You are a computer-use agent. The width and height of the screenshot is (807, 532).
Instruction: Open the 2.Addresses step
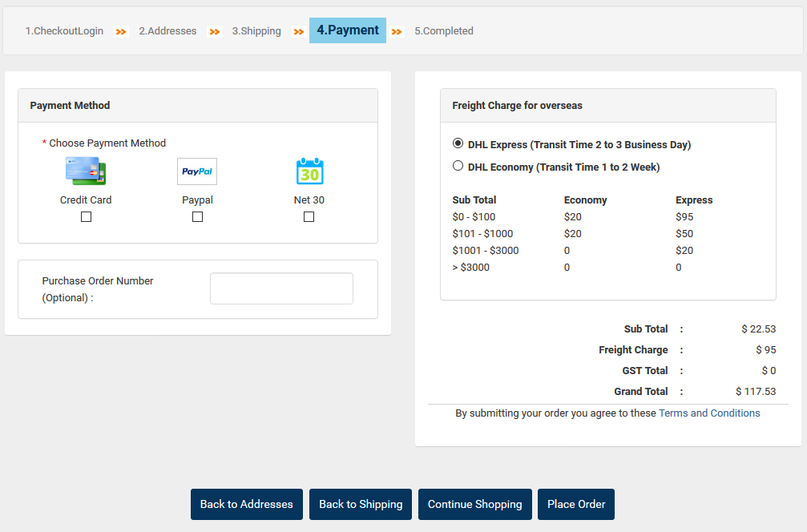point(167,30)
